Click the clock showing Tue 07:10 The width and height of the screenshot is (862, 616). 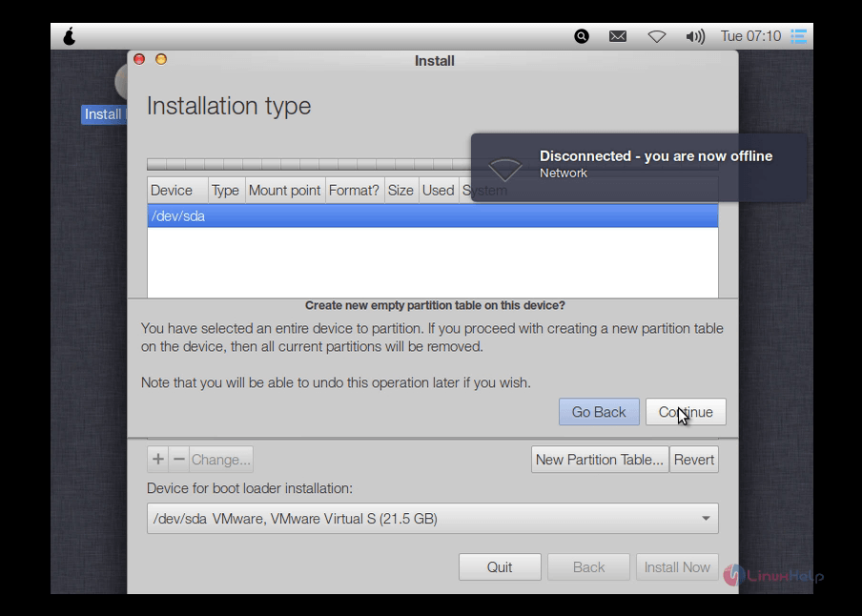point(751,35)
